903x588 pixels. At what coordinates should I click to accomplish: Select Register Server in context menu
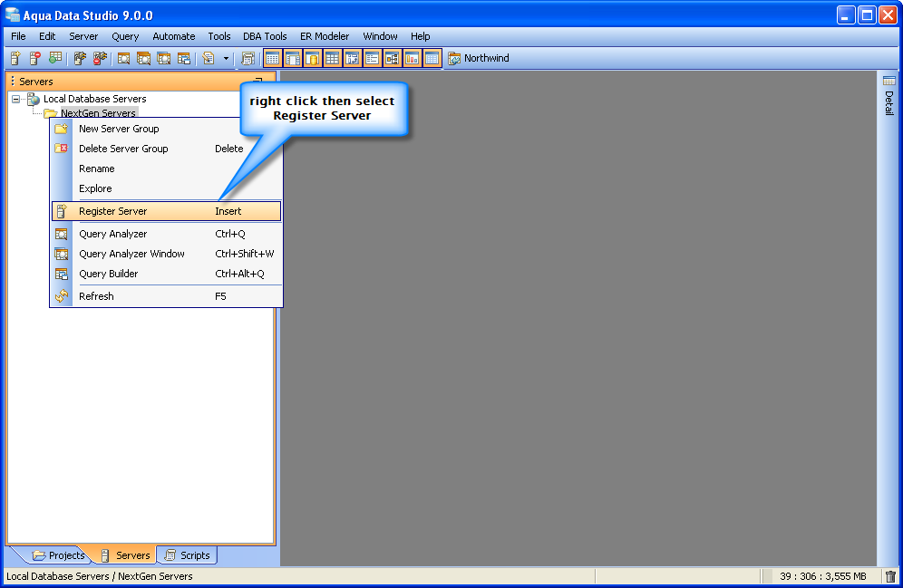(x=167, y=211)
